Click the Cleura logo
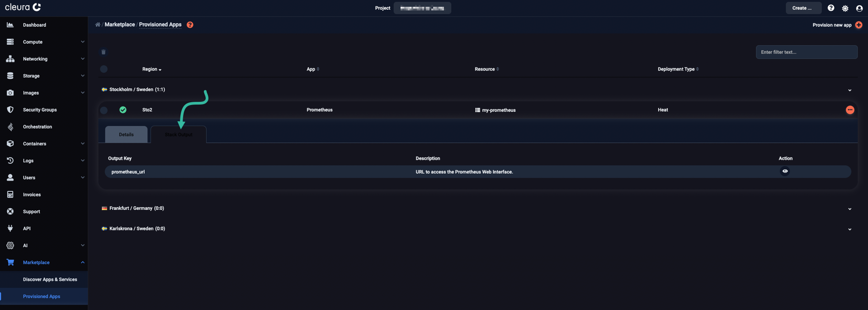This screenshot has height=310, width=868. point(23,7)
